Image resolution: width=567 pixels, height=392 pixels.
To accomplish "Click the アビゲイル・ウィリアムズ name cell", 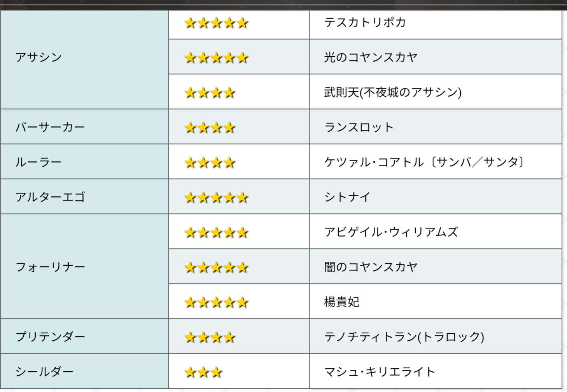I will pyautogui.click(x=391, y=232).
